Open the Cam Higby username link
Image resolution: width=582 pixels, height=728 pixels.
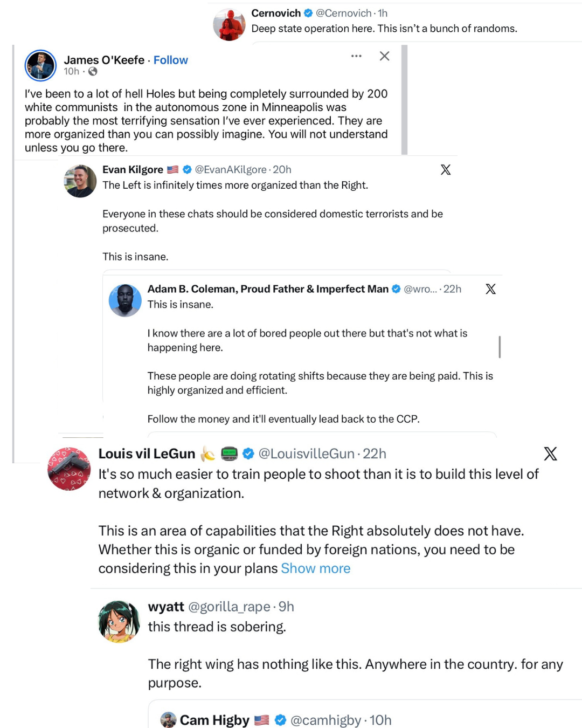pos(214,720)
